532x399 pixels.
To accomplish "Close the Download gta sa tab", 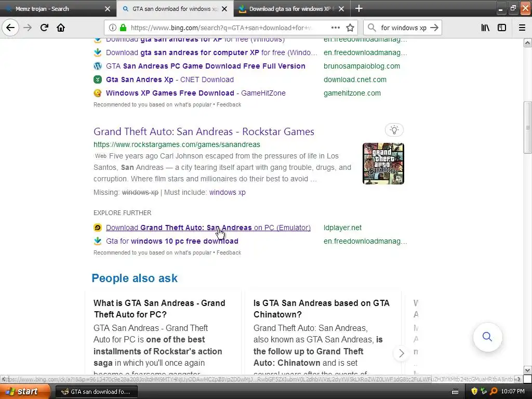I will [341, 9].
